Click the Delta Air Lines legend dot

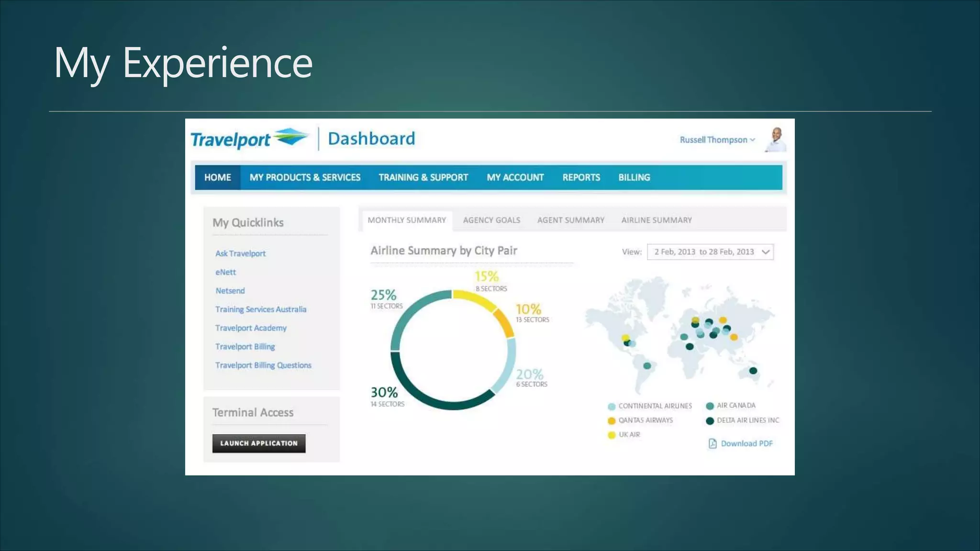tap(710, 421)
